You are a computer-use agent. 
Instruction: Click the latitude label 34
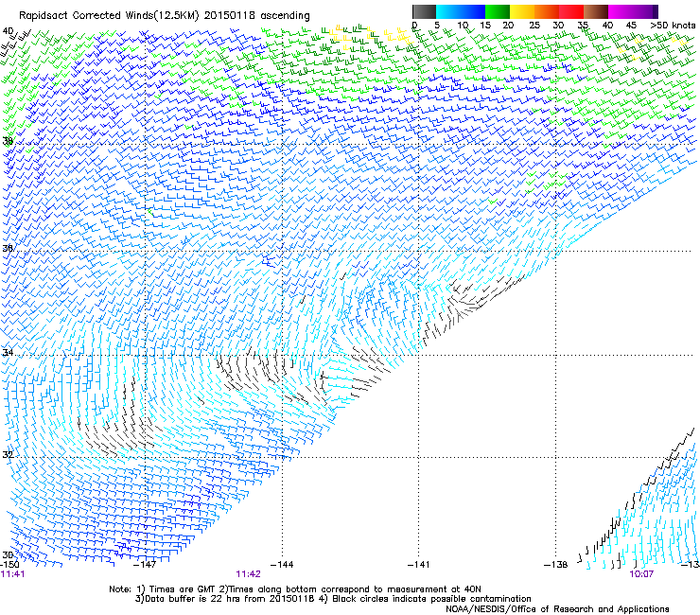click(8, 352)
